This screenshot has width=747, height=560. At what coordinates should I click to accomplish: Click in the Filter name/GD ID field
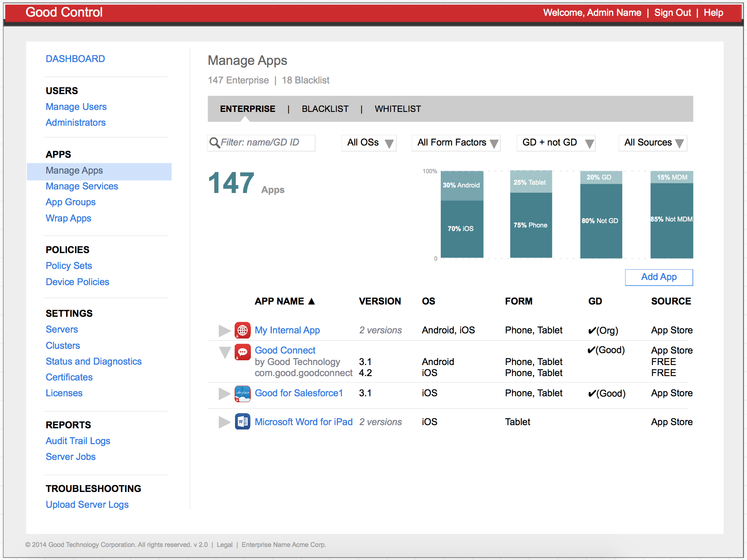coord(261,143)
